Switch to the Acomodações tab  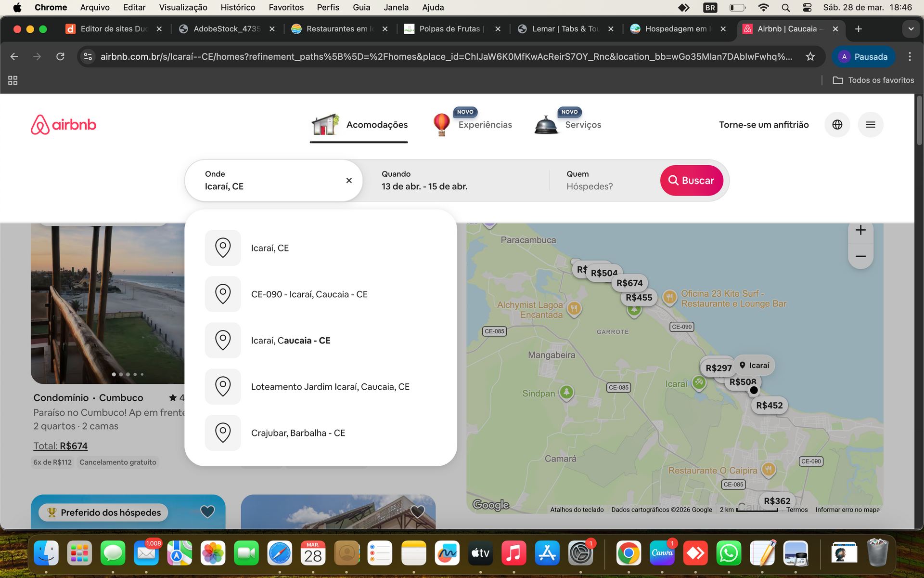(359, 124)
